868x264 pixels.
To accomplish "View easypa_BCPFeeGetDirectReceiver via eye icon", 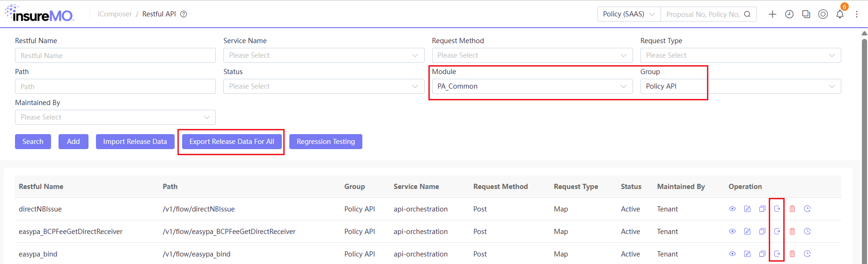I will (x=732, y=231).
